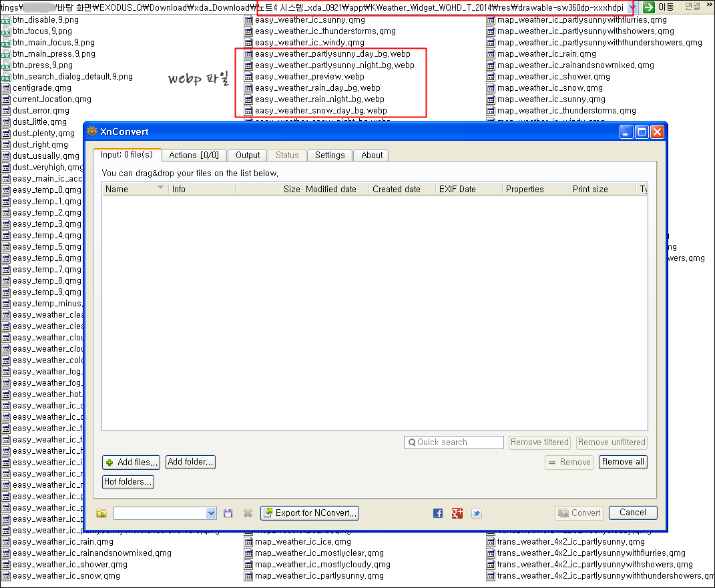Expand the address bar path dropdown
715x588 pixels.
tap(632, 7)
